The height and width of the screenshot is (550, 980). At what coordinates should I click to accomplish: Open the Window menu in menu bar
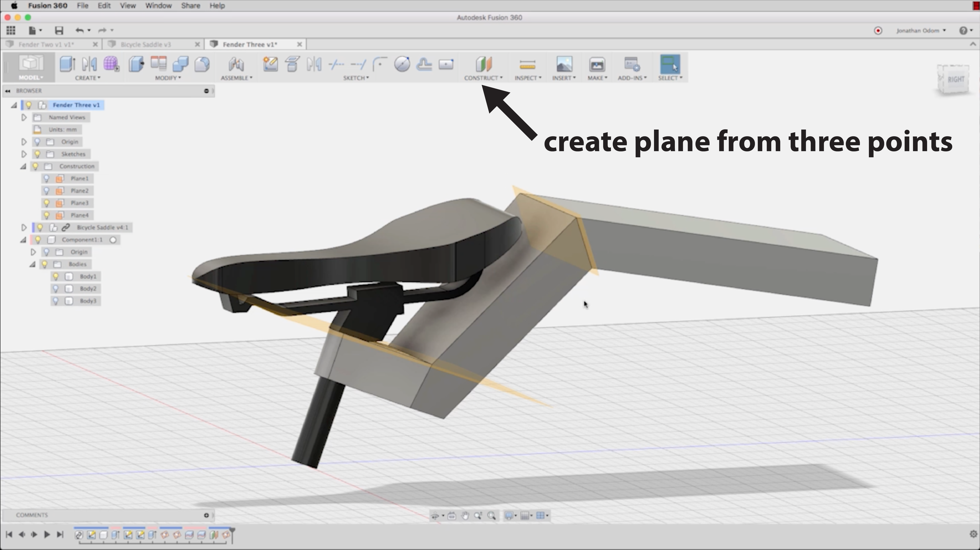coord(158,6)
